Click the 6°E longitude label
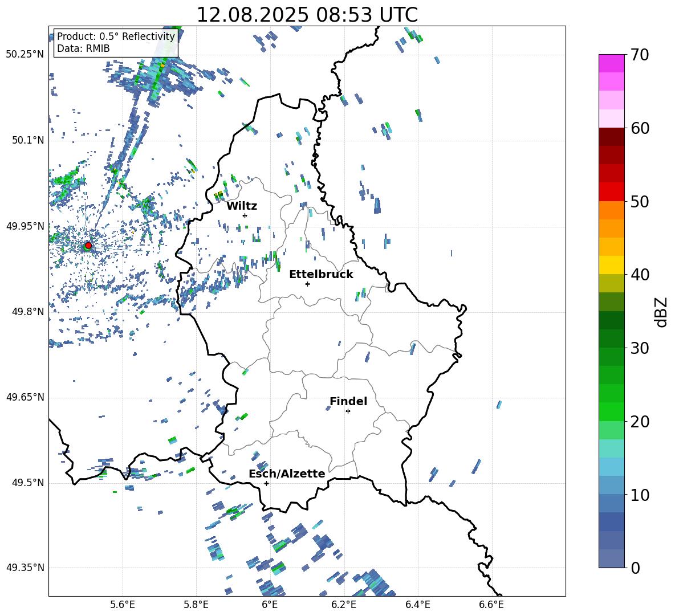Screen dimensions: 675x616 tap(270, 605)
